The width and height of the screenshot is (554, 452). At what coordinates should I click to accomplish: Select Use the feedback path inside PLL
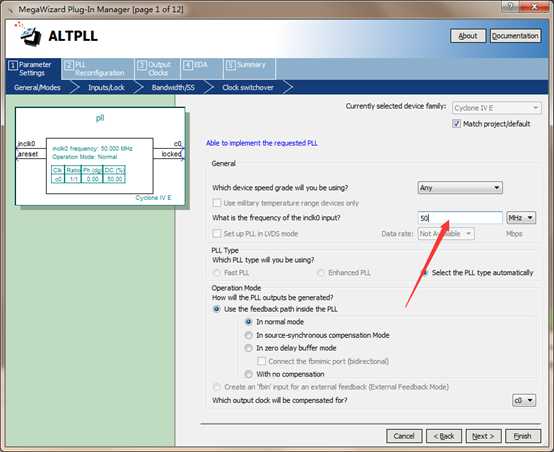[217, 309]
